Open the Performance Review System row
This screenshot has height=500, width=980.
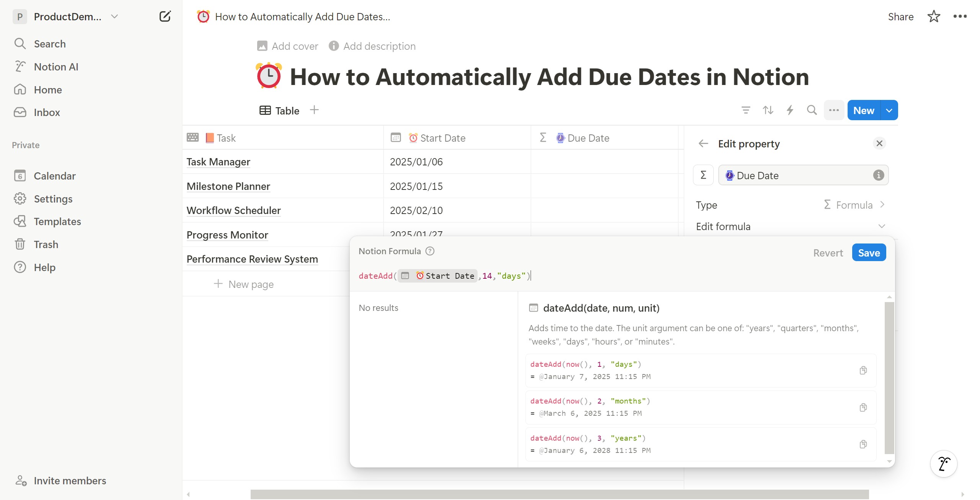coord(252,259)
